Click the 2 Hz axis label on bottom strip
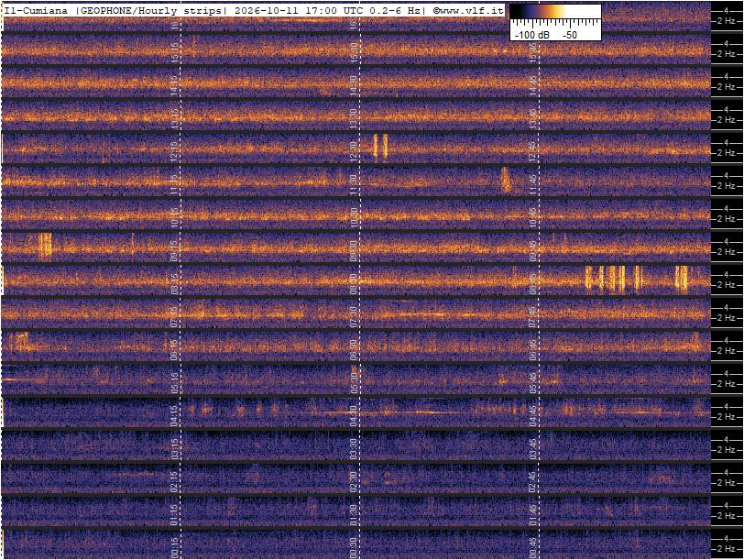The height and width of the screenshot is (560, 744). pos(726,549)
